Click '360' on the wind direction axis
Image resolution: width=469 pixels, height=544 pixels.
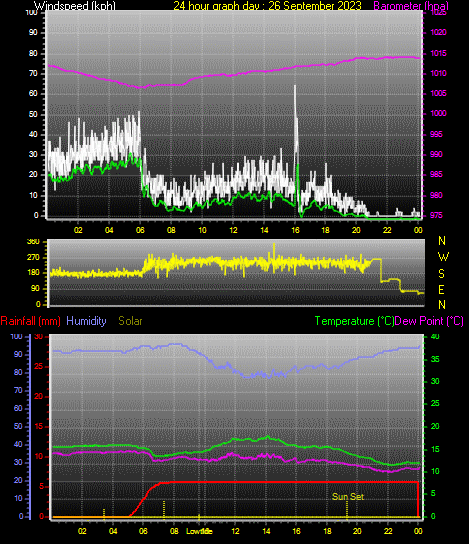coord(34,241)
